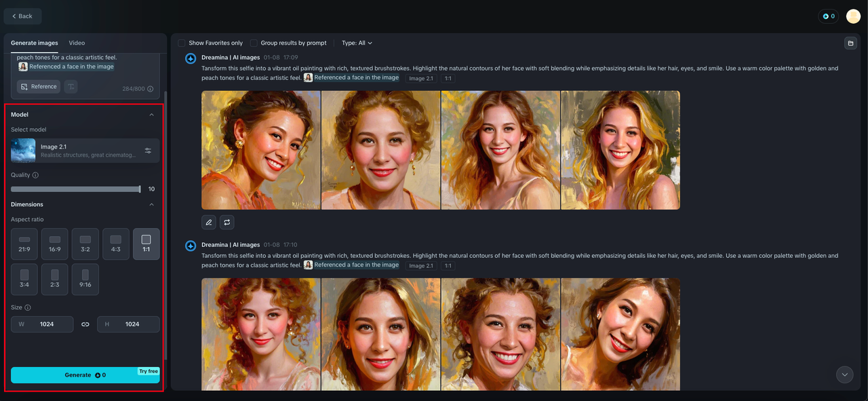The width and height of the screenshot is (868, 401).
Task: Open the user profile avatar
Action: pos(853,16)
